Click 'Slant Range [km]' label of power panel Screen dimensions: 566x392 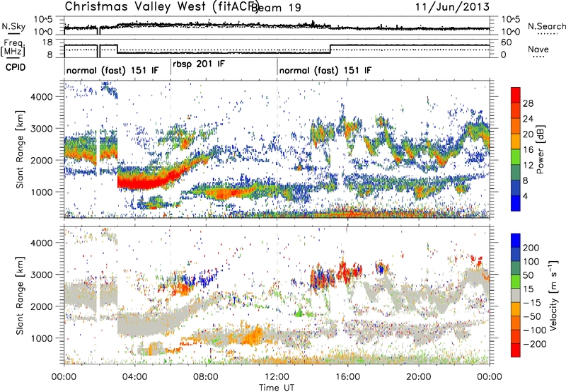coord(20,149)
